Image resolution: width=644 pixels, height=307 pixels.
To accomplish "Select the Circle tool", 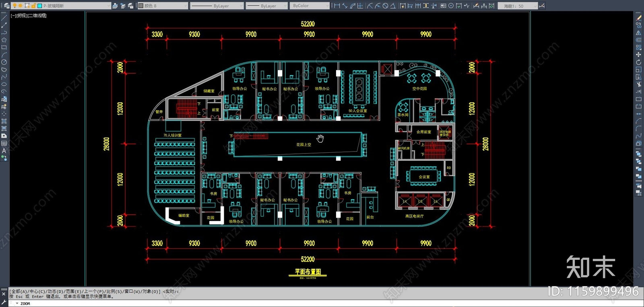I will (x=4, y=62).
